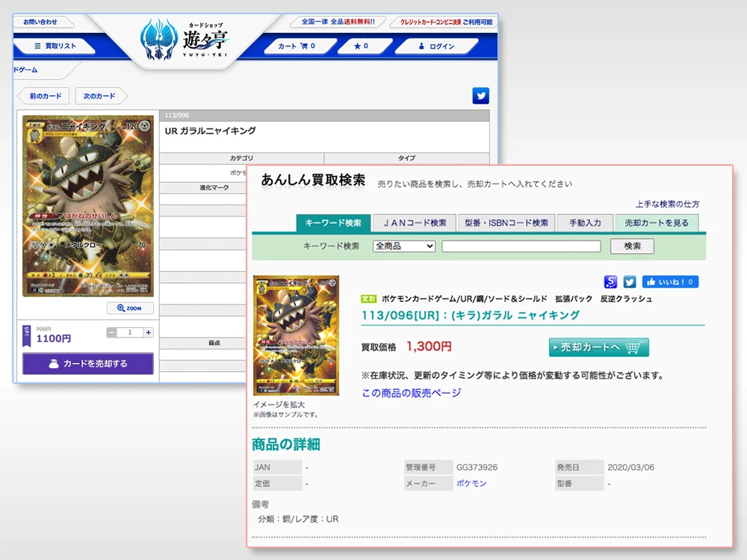Open the 全商品 category dropdown
The height and width of the screenshot is (560, 747).
click(x=404, y=246)
